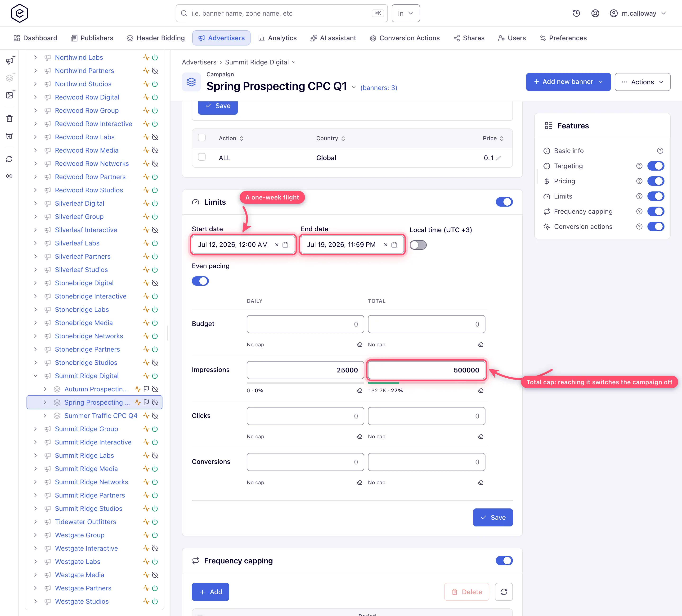
Task: Open the 'In' search scope dropdown
Action: coord(406,13)
